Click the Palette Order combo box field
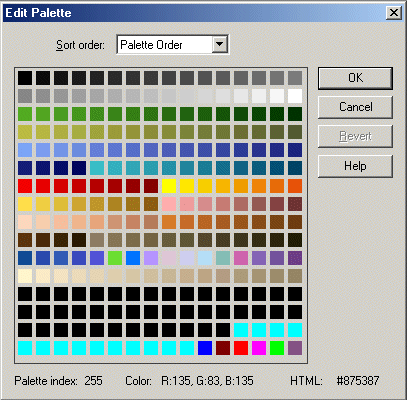The width and height of the screenshot is (407, 400). pos(172,44)
